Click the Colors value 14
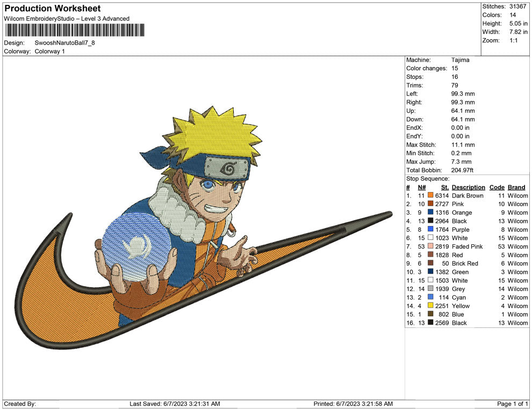This screenshot has width=532, height=409. [x=512, y=15]
